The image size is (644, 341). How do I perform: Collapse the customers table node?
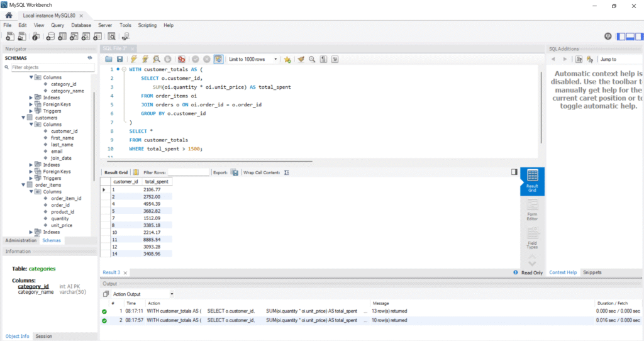23,118
